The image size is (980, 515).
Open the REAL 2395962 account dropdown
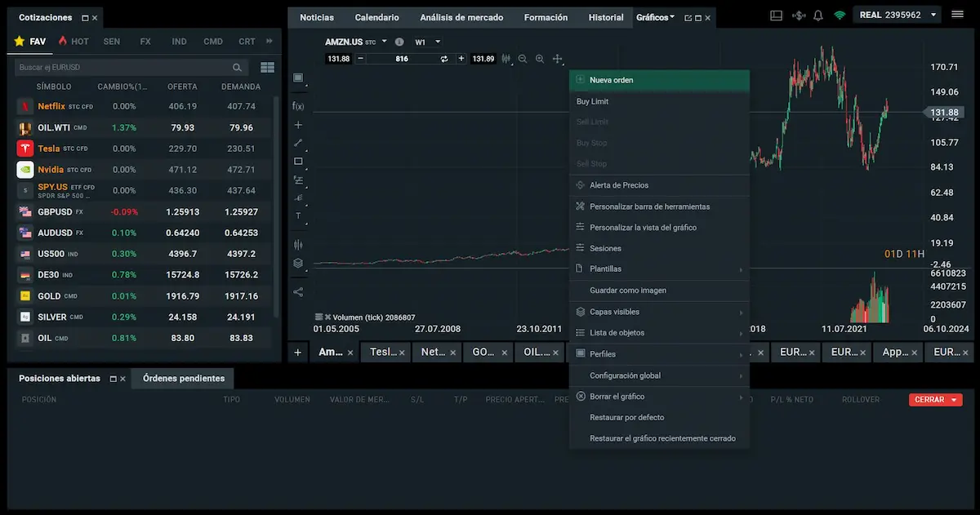897,15
